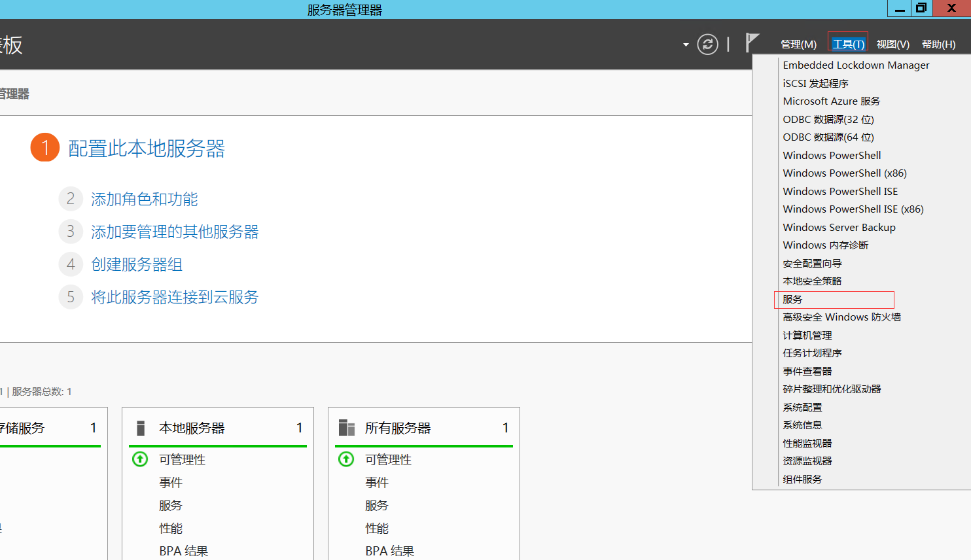
Task: Open 将此服务器连接到云服务 link
Action: coord(175,298)
